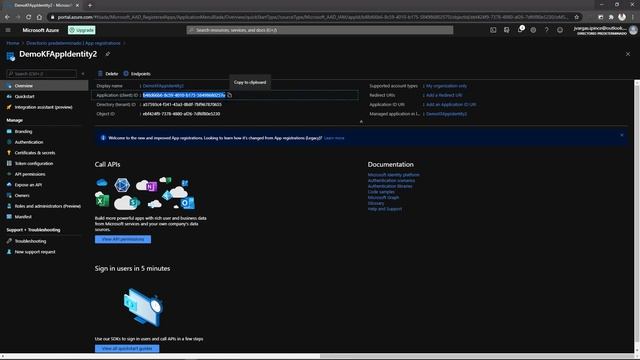Viewport: 640px width, 360px height.
Task: Copy Application (client) ID to clipboard
Action: click(x=229, y=95)
